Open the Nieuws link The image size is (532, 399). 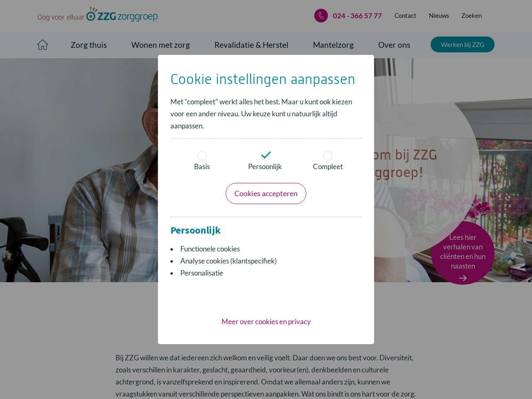click(x=439, y=16)
